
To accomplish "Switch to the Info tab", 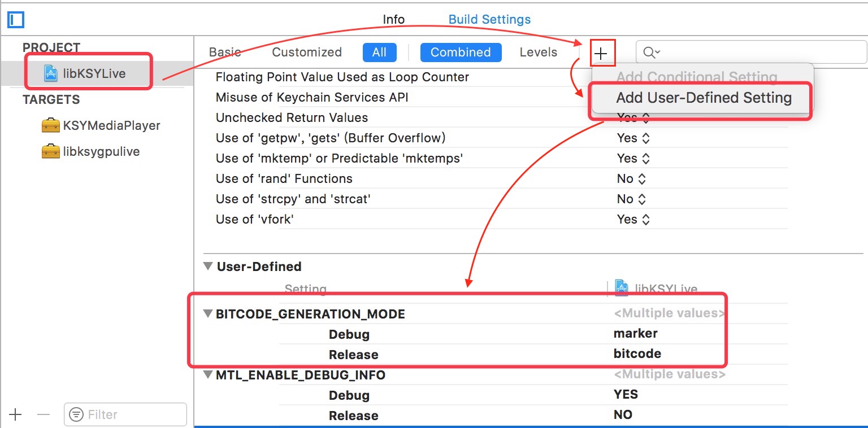I will (x=393, y=20).
